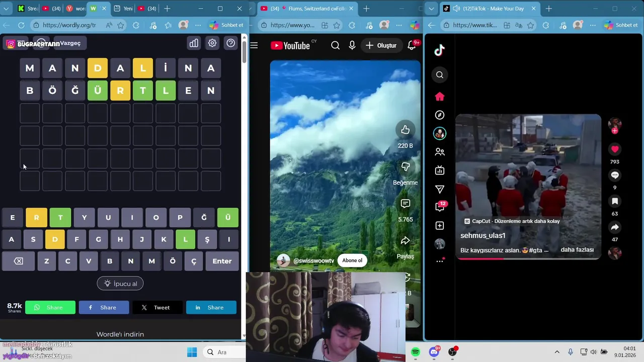Start YouTube voice search microphone
Image resolution: width=644 pixels, height=362 pixels.
352,45
